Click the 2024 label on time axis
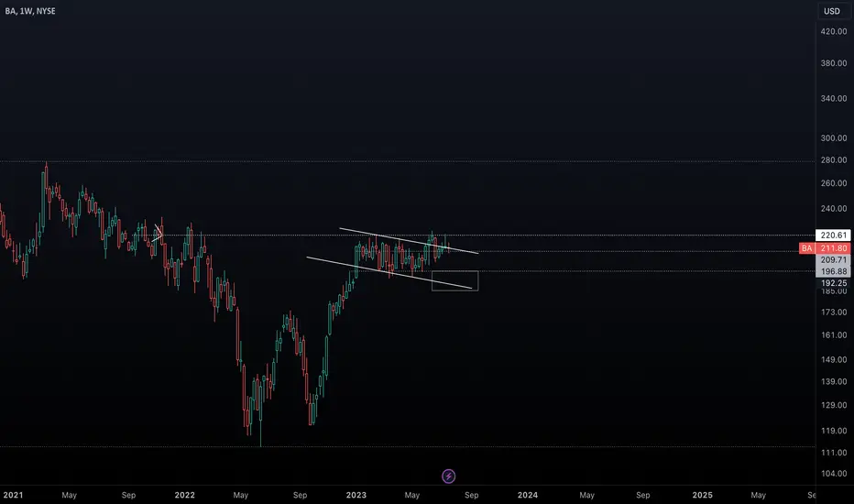Screen dimensions: 854x504 click(528, 495)
